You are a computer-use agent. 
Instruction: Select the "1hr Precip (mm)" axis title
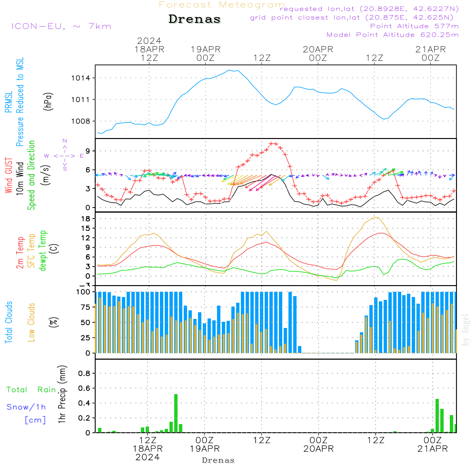pos(62,394)
